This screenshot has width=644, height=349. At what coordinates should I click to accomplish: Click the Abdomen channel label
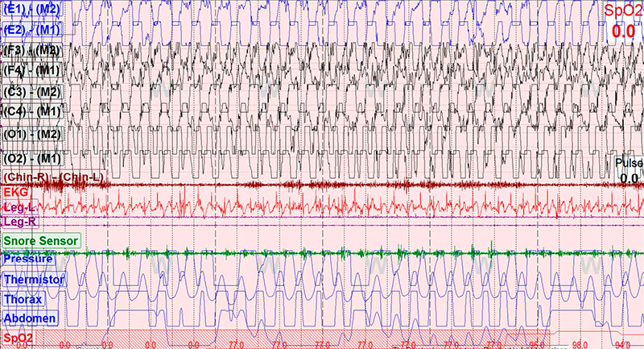pos(30,318)
